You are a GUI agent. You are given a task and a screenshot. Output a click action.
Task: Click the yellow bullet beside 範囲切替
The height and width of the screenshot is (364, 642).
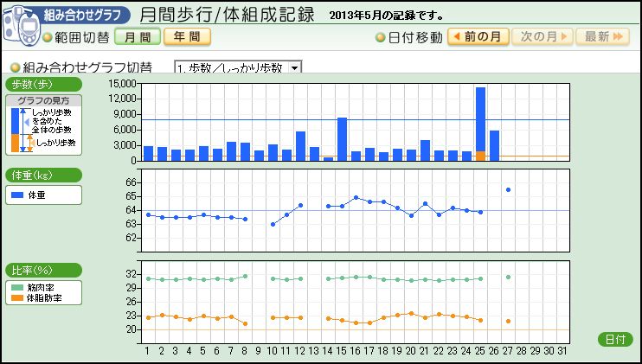[x=48, y=38]
